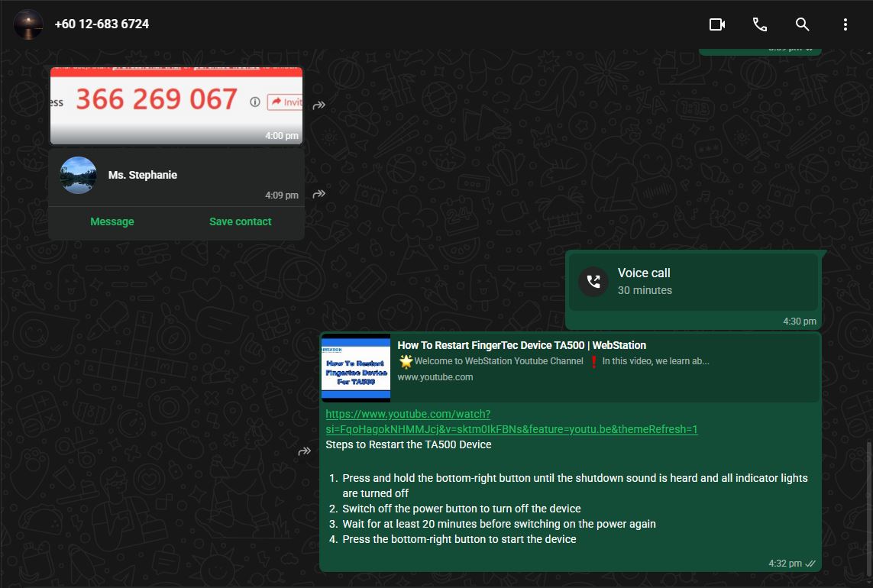
Task: Start a voice call via phone icon
Action: click(x=760, y=24)
